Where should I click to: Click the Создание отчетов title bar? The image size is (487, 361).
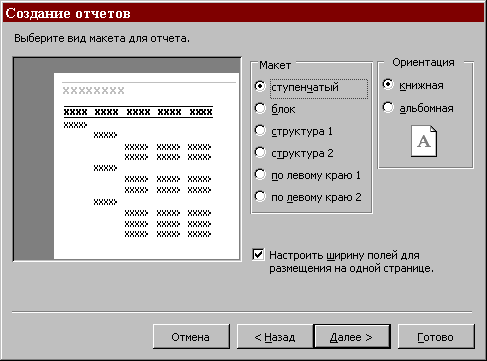243,13
